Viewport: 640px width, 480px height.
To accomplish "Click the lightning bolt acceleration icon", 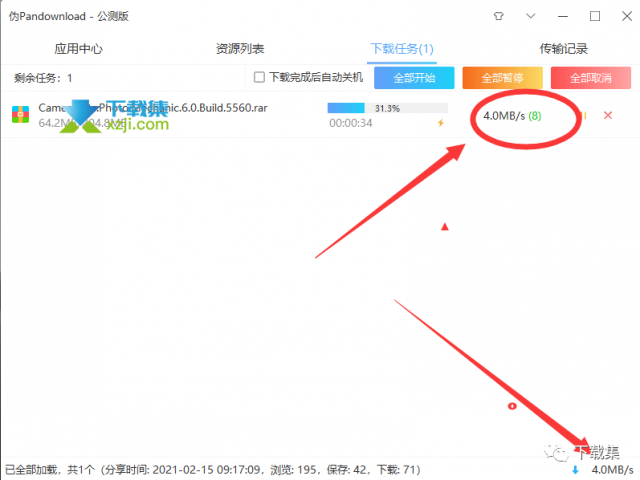I will [440, 123].
